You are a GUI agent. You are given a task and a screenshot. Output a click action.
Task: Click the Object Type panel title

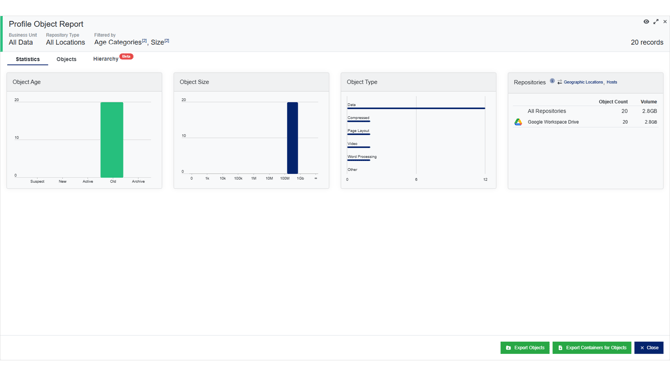click(x=362, y=82)
